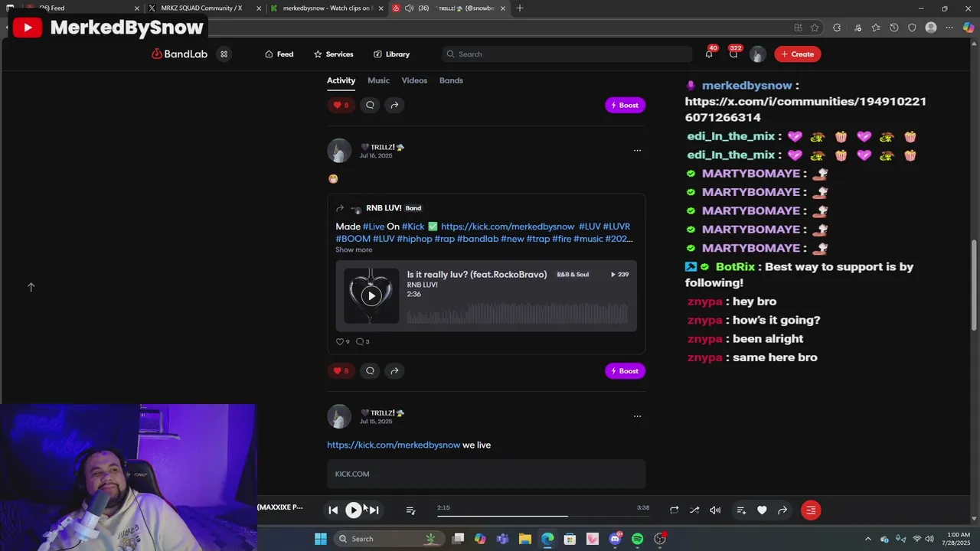Open Discord from the taskbar
Image resolution: width=980 pixels, height=551 pixels.
click(615, 539)
